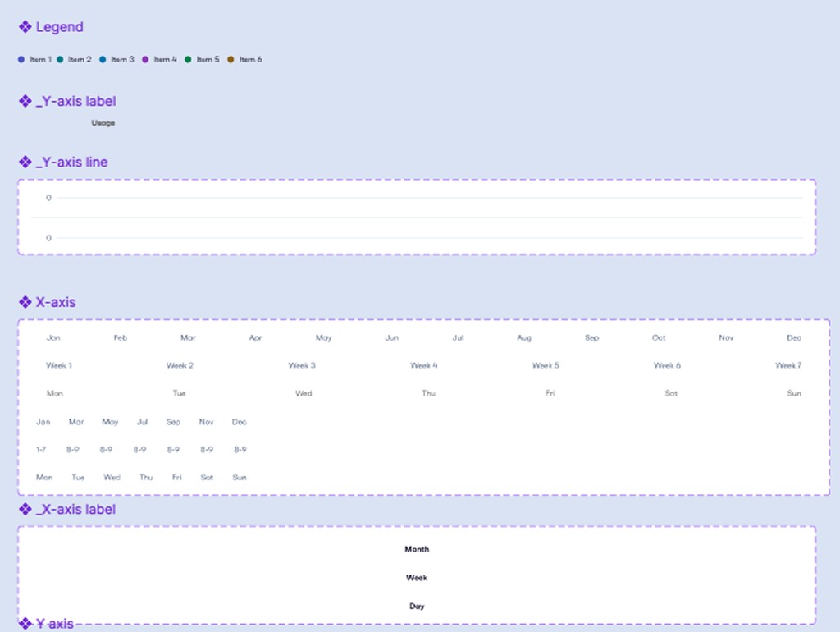Select the _Y-axis line component title
This screenshot has height=632, width=840.
pyautogui.click(x=72, y=162)
